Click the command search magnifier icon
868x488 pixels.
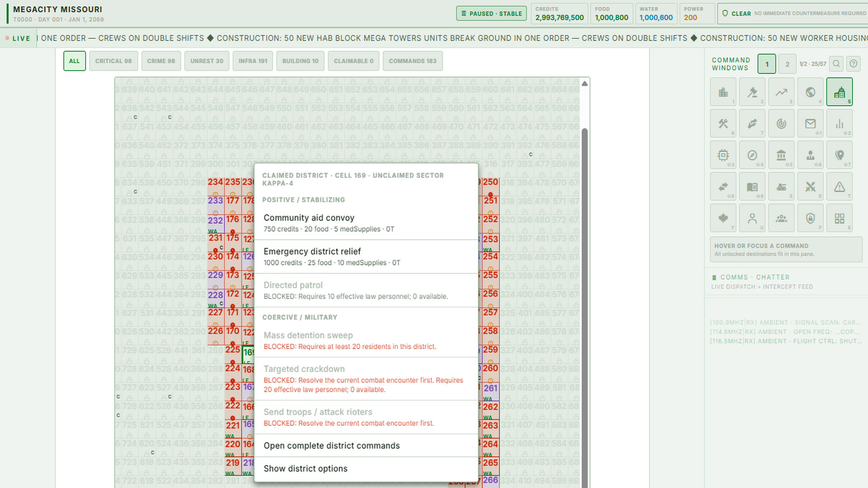tap(836, 64)
